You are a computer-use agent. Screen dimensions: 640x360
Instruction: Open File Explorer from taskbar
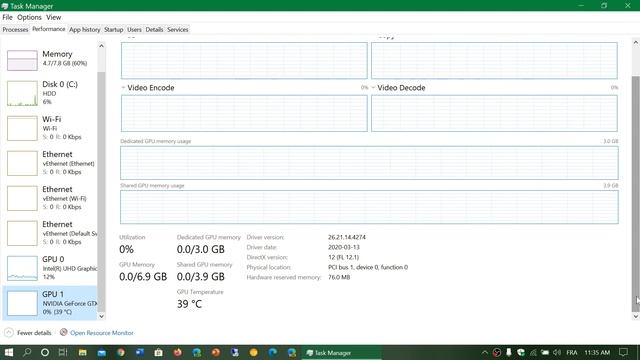(82, 352)
